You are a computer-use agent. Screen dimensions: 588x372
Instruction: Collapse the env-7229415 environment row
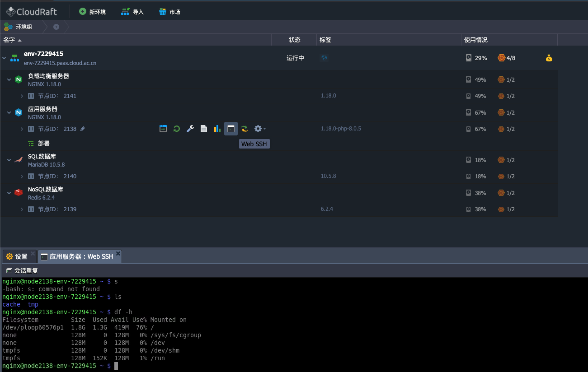(5, 58)
